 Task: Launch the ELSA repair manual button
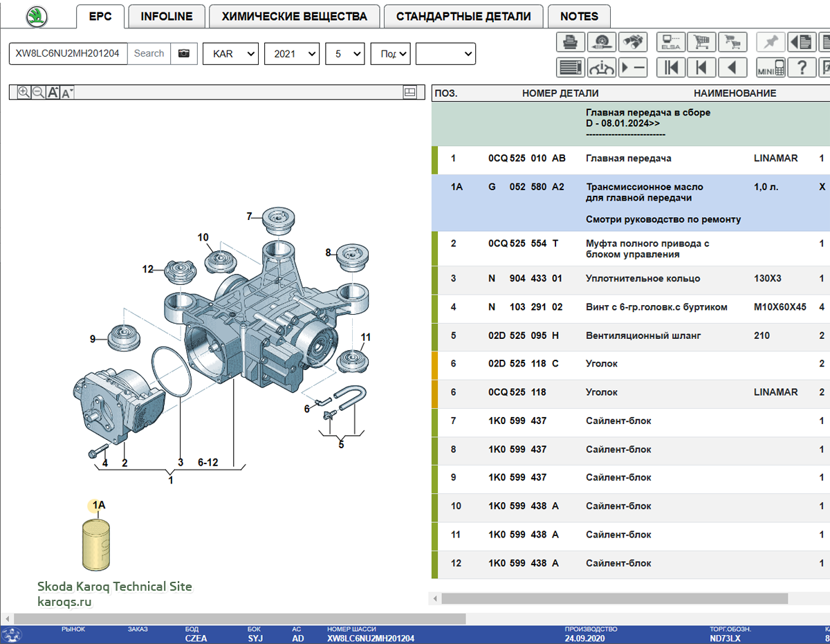tap(670, 42)
